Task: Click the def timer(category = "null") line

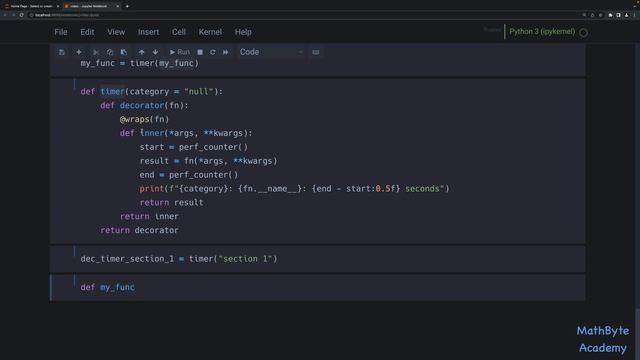Action: (x=152, y=91)
